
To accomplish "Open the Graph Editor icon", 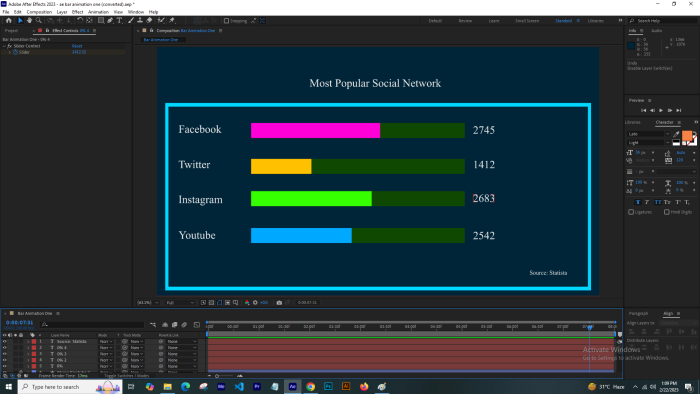I will pos(197,325).
